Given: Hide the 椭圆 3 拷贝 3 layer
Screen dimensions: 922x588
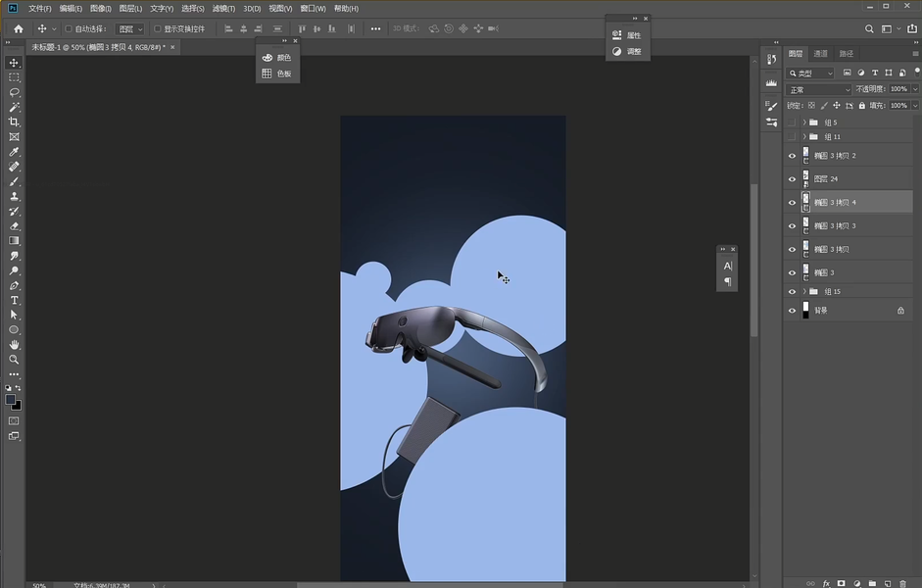Looking at the screenshot, I should (792, 225).
